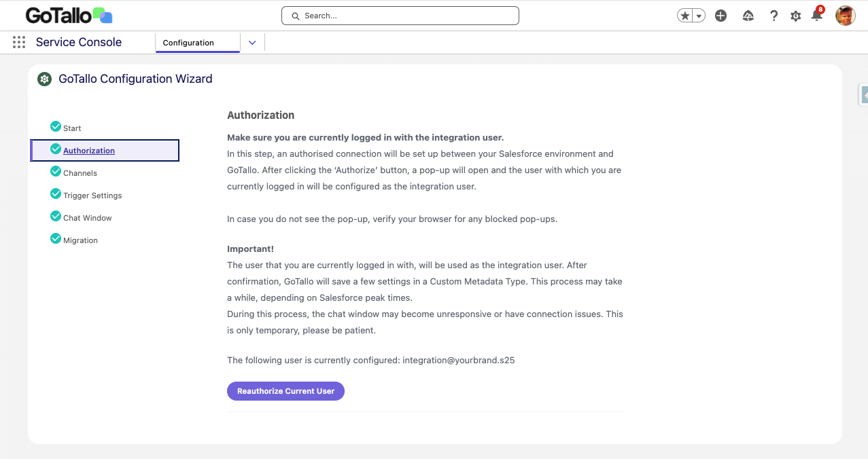Click the user profile avatar
Viewport: 868px width, 459px height.
pyautogui.click(x=845, y=16)
